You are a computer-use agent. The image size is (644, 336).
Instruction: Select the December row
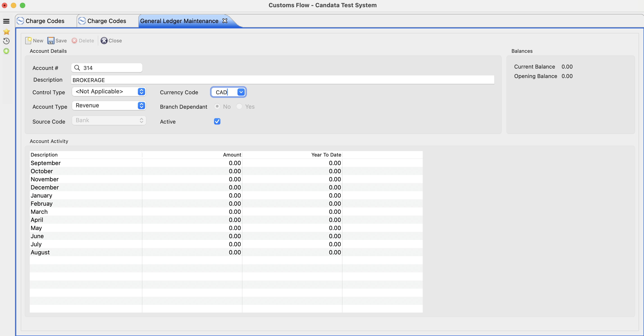coord(226,187)
